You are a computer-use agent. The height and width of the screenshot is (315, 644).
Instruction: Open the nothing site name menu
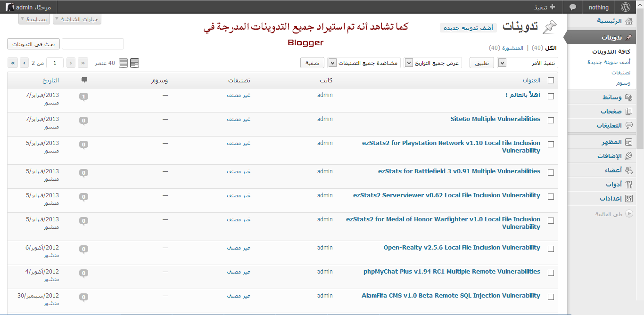point(599,7)
